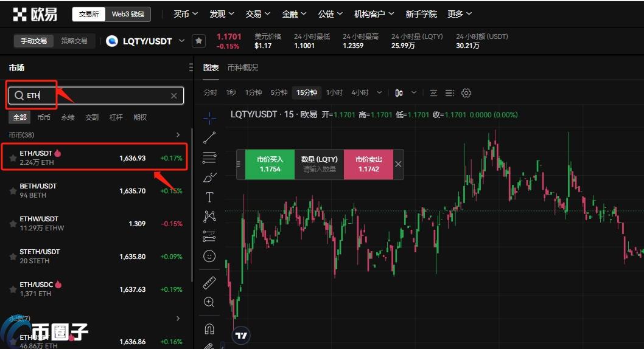This screenshot has height=349, width=644.
Task: Add LQTY/USDT to favorites with star
Action: click(x=199, y=41)
